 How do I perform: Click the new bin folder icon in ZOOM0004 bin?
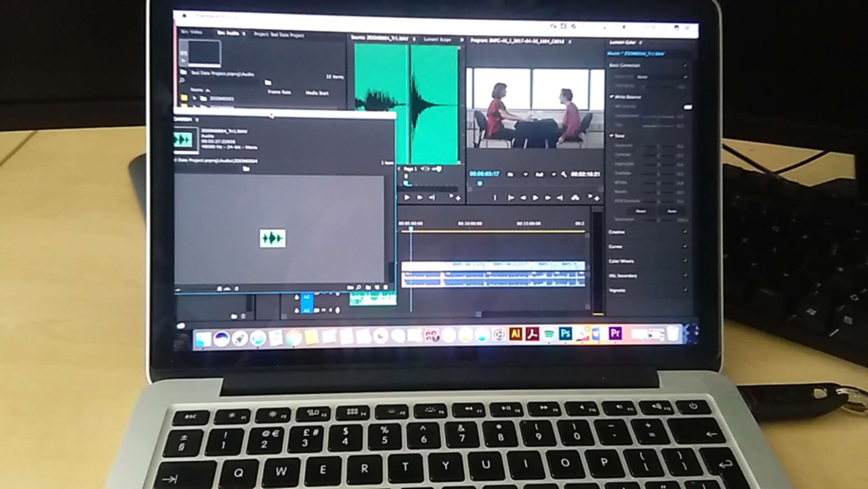(368, 288)
